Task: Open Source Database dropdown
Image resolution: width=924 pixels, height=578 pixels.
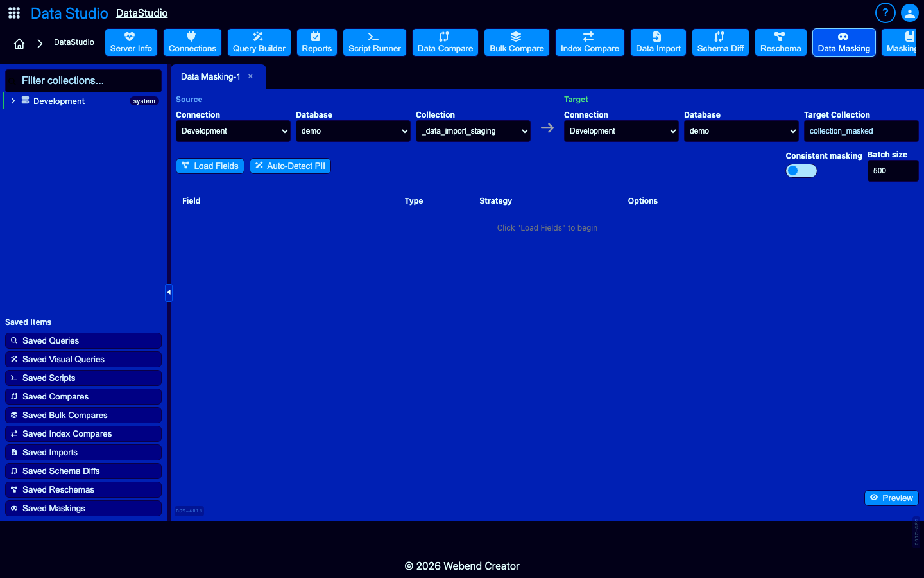Action: tap(353, 131)
